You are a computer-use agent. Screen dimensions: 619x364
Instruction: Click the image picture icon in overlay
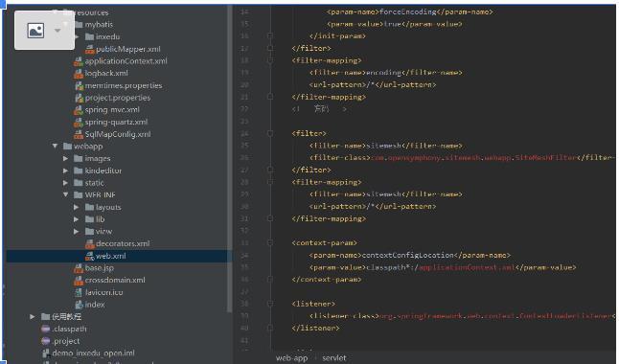pyautogui.click(x=35, y=31)
